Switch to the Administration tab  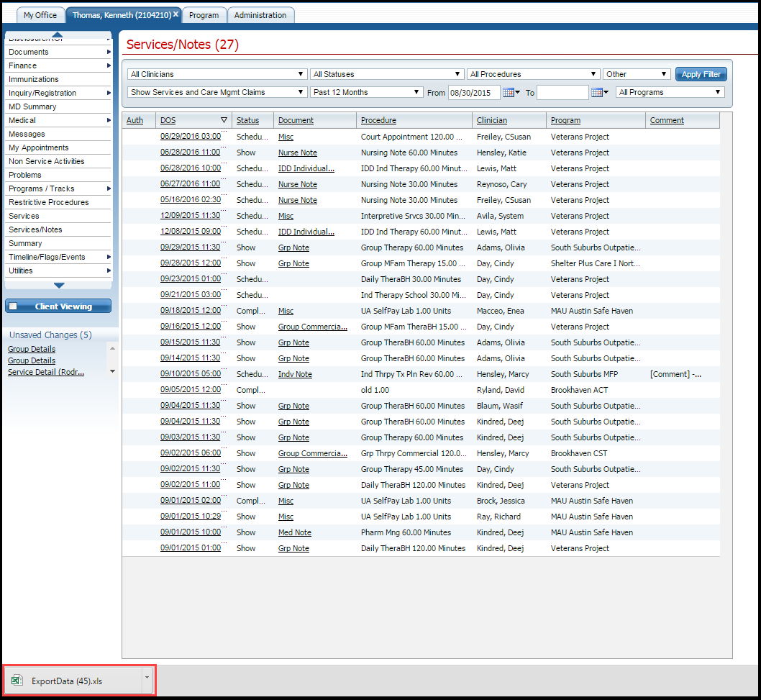coord(260,15)
